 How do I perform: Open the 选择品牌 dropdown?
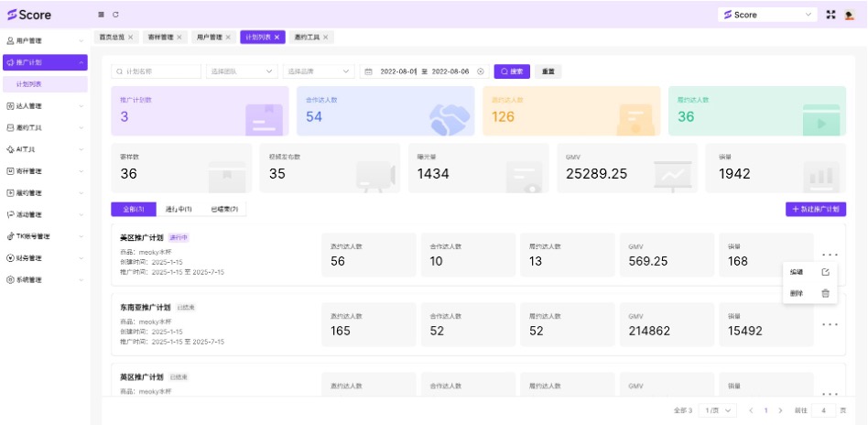319,71
